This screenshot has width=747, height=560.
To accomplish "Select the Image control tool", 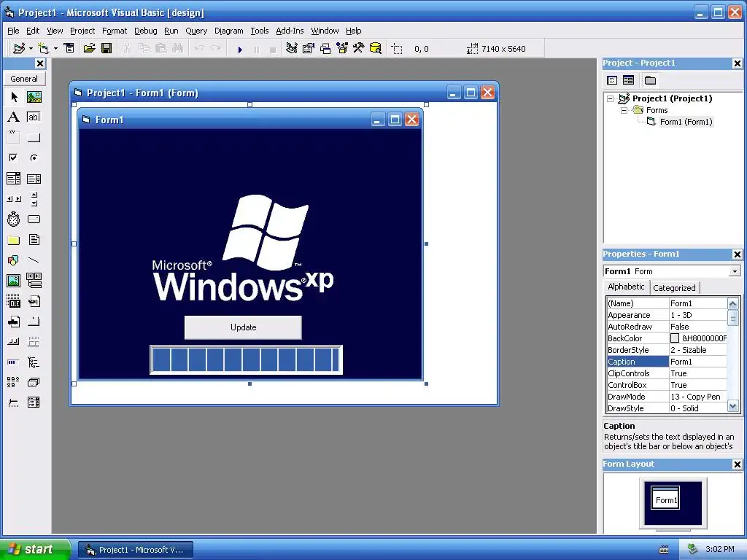I will 14,281.
